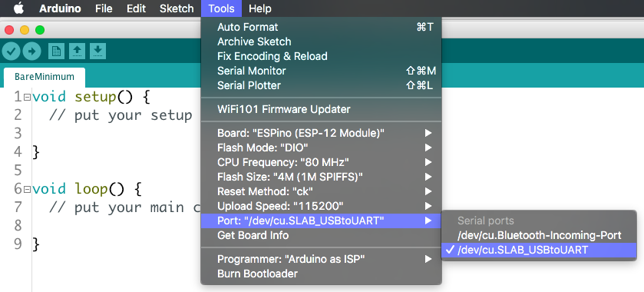Expand the Board ESPino submenu

point(321,133)
